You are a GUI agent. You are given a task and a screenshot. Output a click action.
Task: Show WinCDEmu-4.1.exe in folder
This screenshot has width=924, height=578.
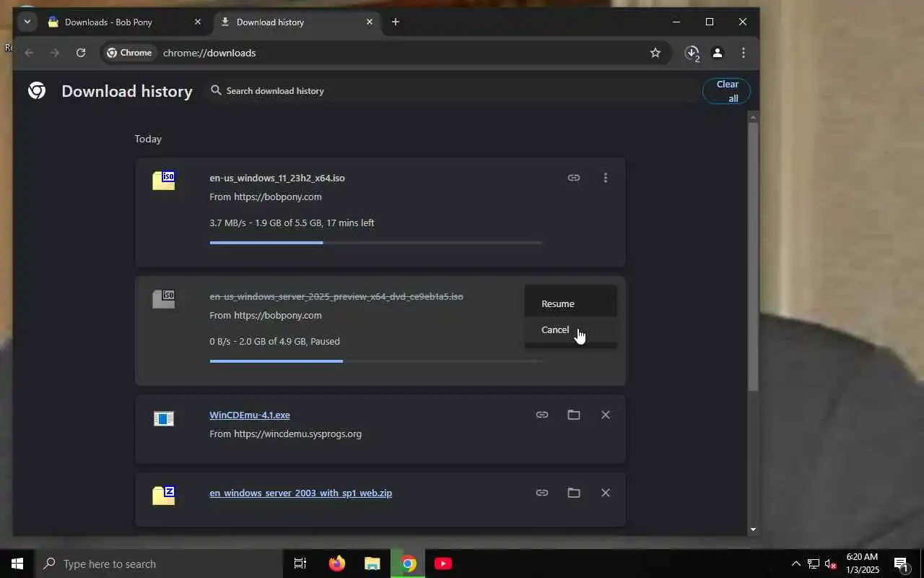(574, 415)
